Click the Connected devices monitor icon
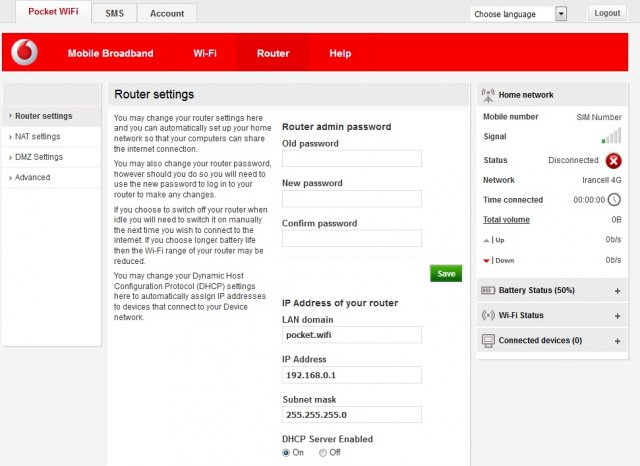 [488, 341]
